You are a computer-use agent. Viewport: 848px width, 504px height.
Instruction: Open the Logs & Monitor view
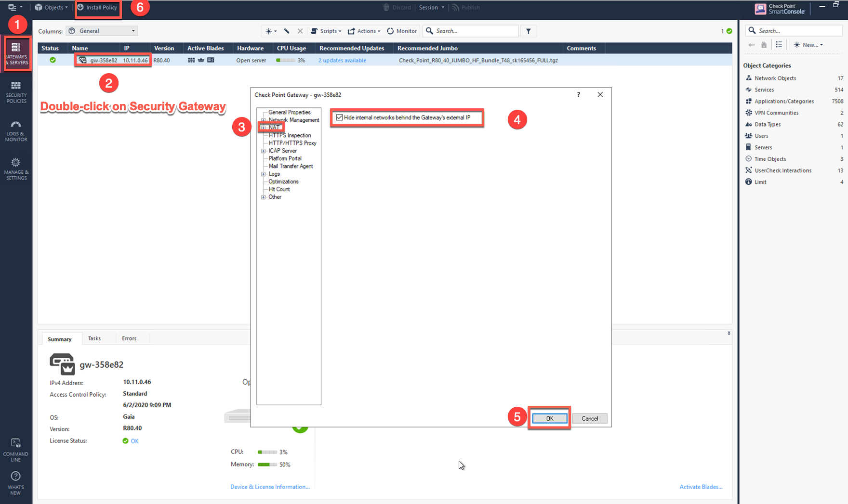click(x=16, y=131)
